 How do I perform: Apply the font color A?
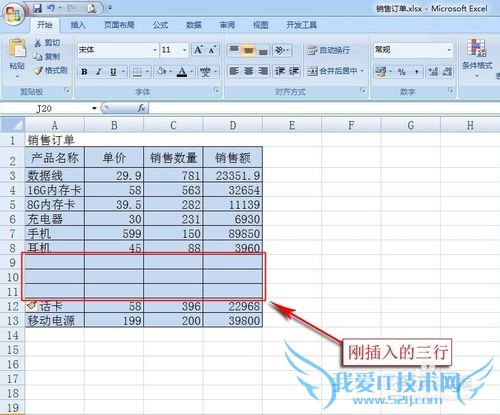182,72
